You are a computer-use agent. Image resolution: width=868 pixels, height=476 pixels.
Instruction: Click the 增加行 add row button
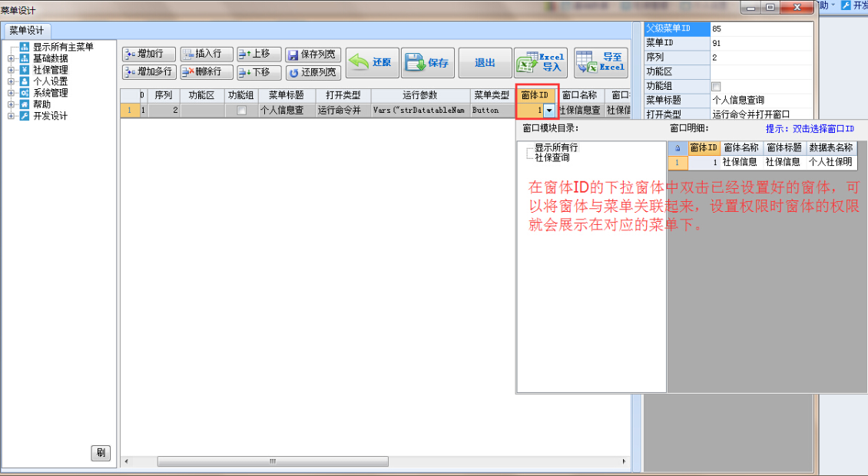[x=149, y=54]
